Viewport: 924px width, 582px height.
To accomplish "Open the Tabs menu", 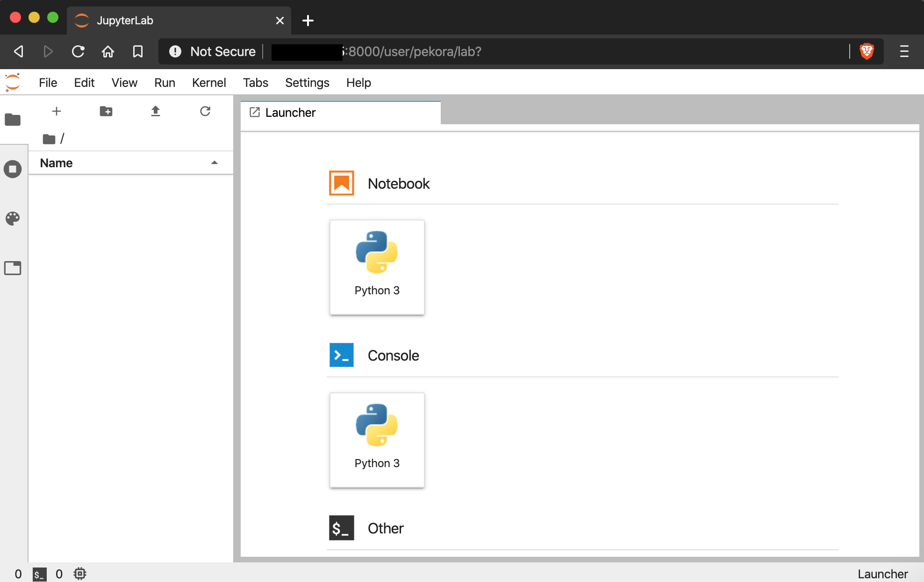I will tap(256, 83).
